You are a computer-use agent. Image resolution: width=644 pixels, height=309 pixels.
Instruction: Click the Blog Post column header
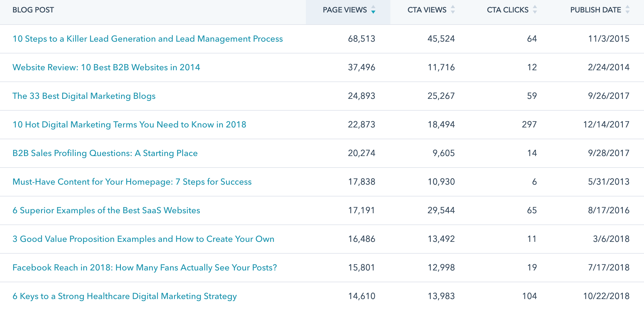coord(33,10)
